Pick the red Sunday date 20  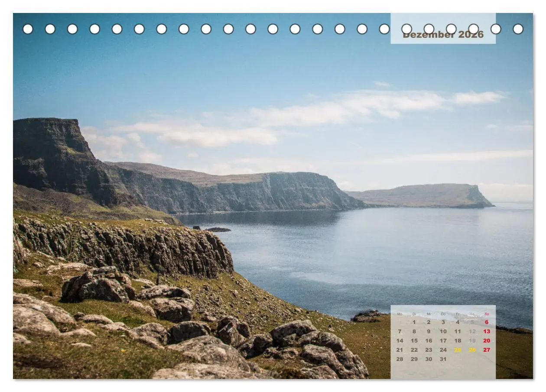[x=487, y=340]
